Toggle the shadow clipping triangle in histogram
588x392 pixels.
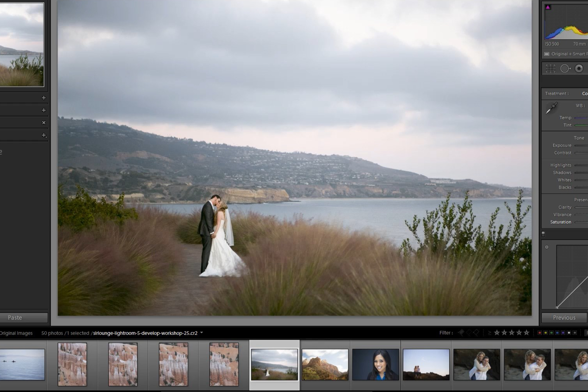coord(548,7)
